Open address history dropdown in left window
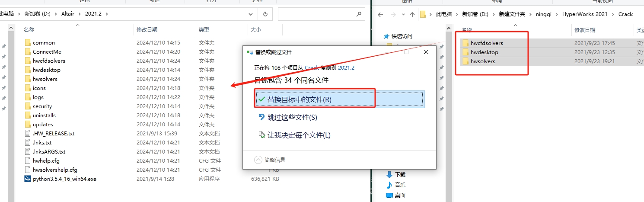 click(x=251, y=14)
